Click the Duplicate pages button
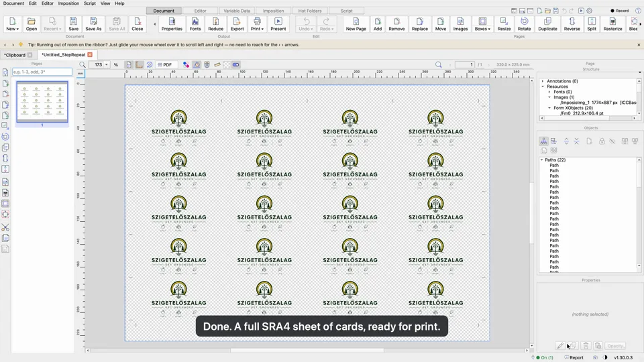This screenshot has width=644, height=362. pyautogui.click(x=547, y=24)
